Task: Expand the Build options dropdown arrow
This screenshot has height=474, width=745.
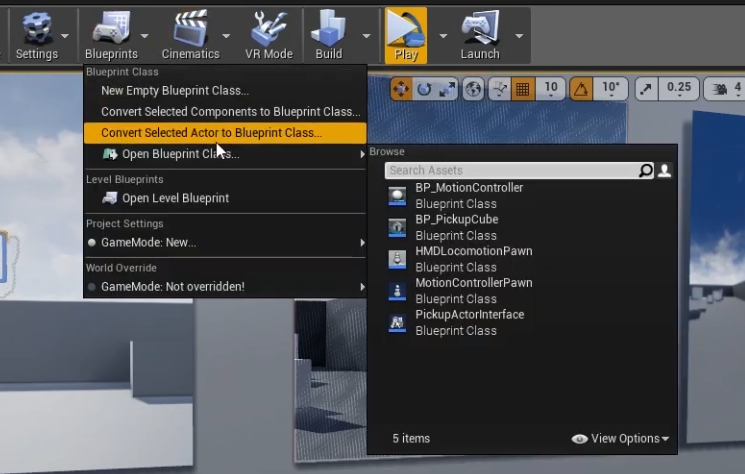Action: [x=366, y=36]
